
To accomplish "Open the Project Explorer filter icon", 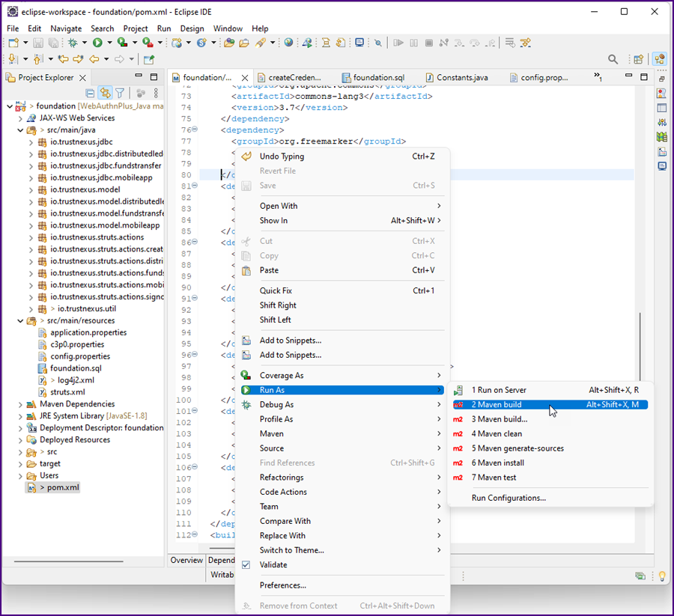I will pyautogui.click(x=120, y=93).
